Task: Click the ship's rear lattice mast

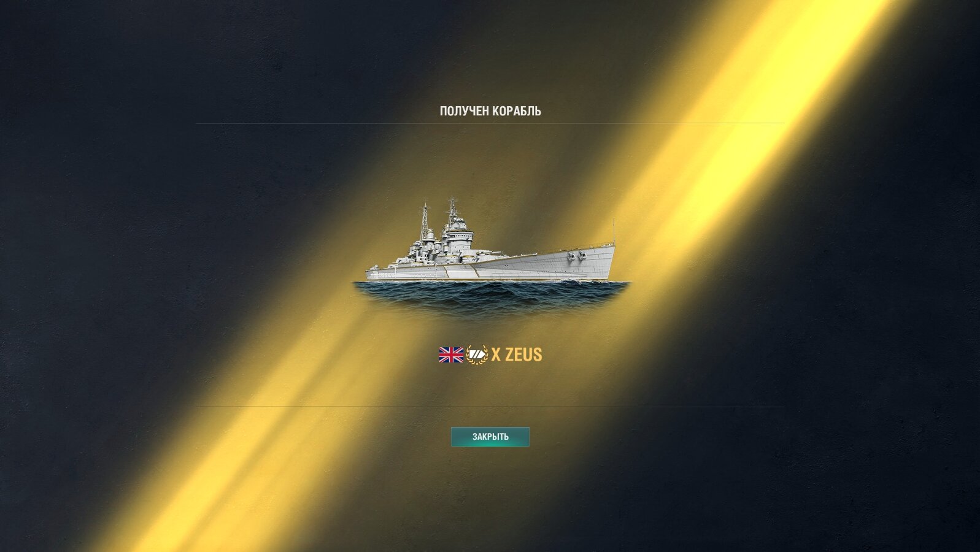Action: pyautogui.click(x=424, y=221)
